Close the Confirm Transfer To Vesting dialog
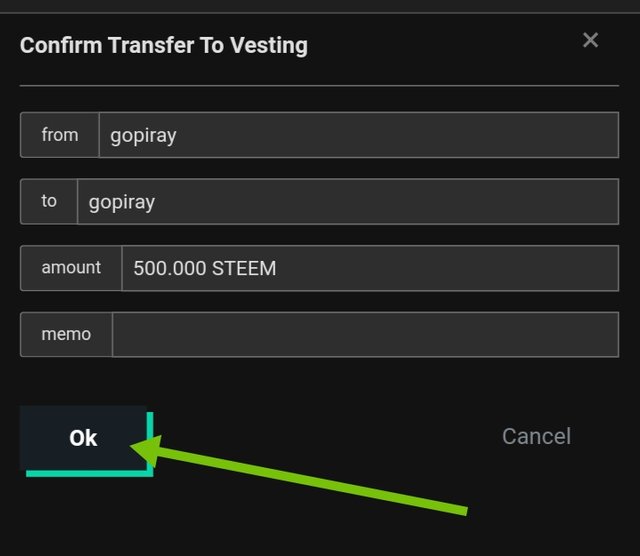The width and height of the screenshot is (640, 556). [590, 40]
